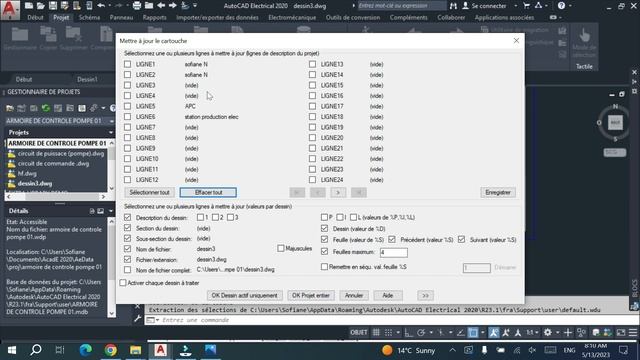Click the OK Projet entier button
Screen dimensions: 640x360
311,295
